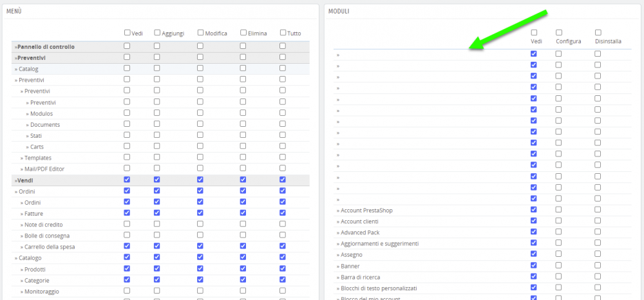Click the 'Mail/PDF Editor' row label
644x300 pixels.
click(x=44, y=169)
